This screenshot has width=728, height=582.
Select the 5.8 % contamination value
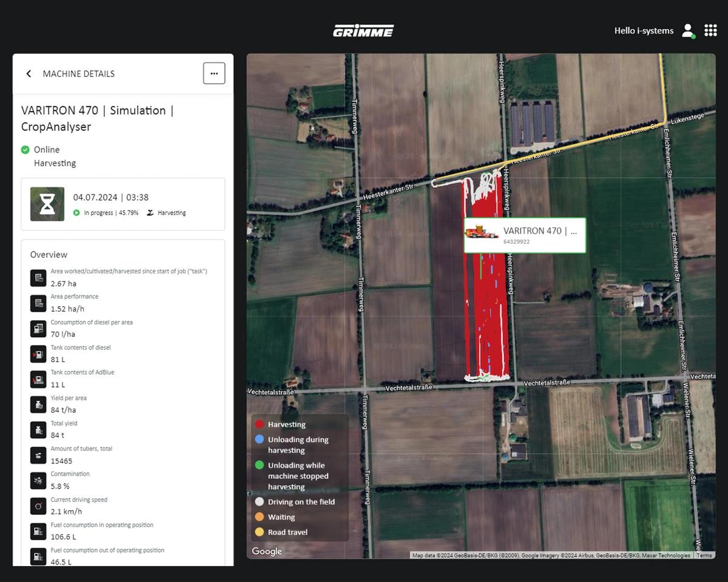coord(60,486)
